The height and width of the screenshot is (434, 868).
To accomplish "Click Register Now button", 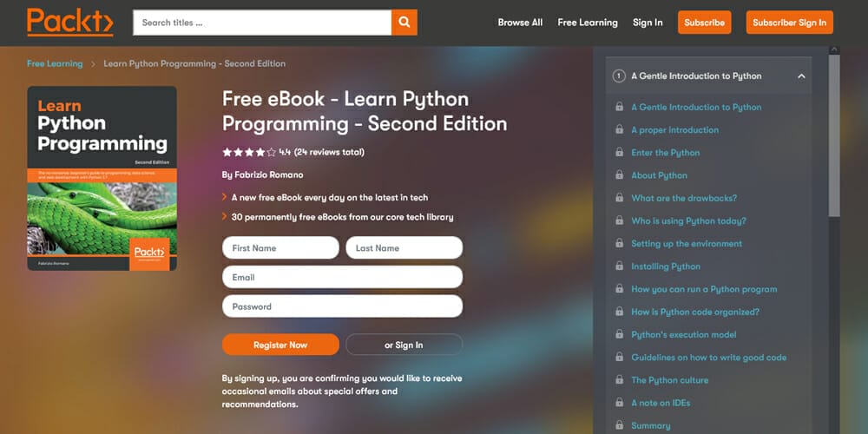I will coord(280,345).
